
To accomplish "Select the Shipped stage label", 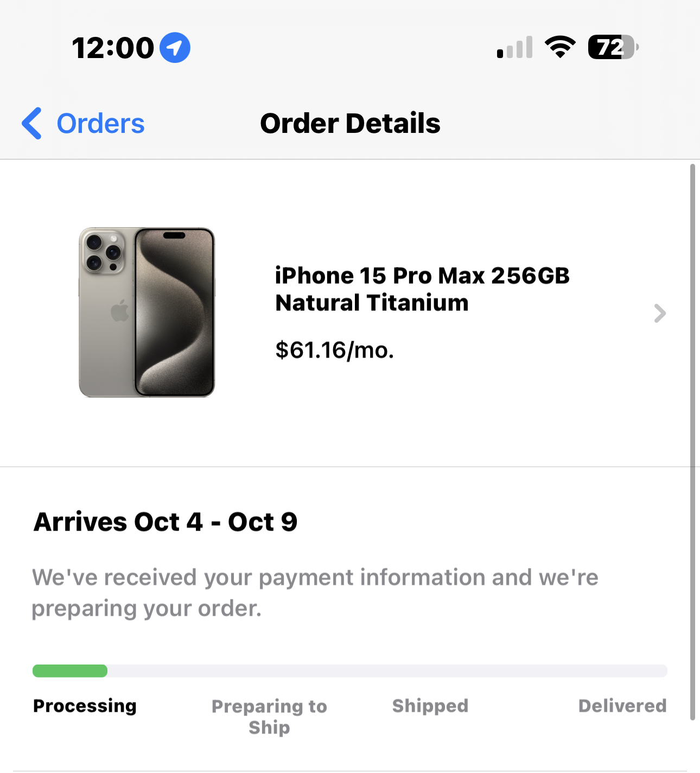I will click(x=430, y=706).
